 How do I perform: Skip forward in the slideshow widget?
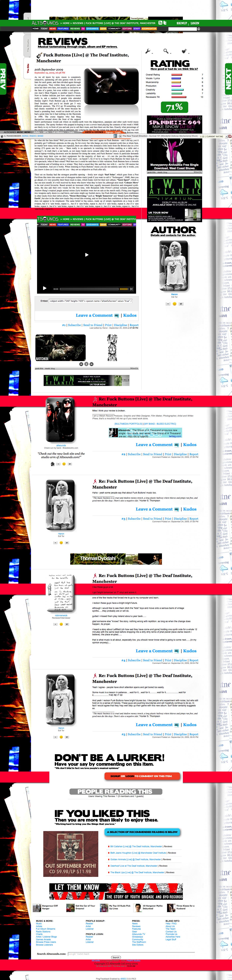(x=92, y=364)
